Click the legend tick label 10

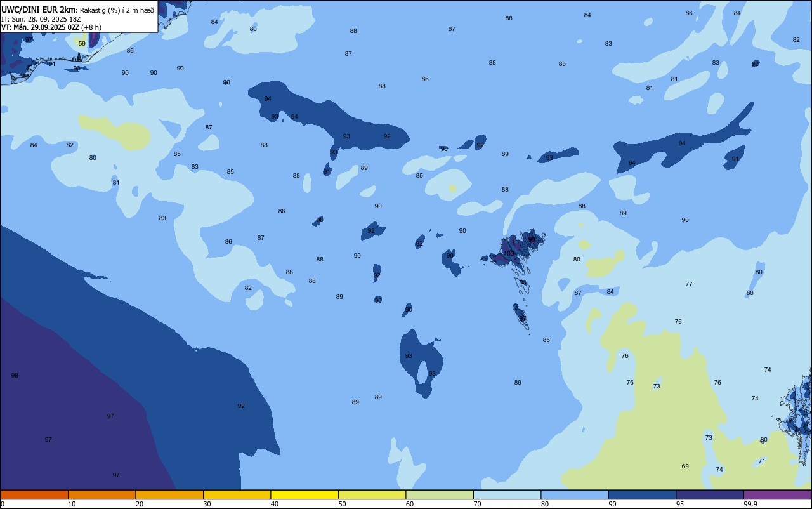72,504
